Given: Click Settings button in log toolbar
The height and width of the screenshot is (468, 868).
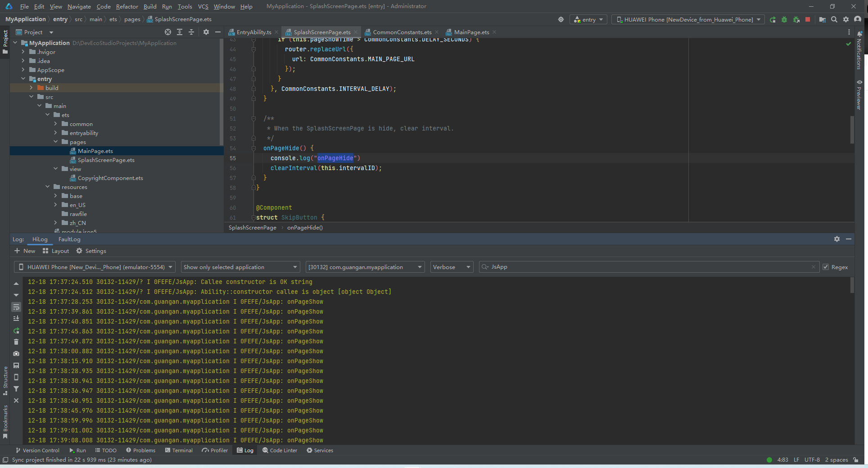Looking at the screenshot, I should point(91,251).
